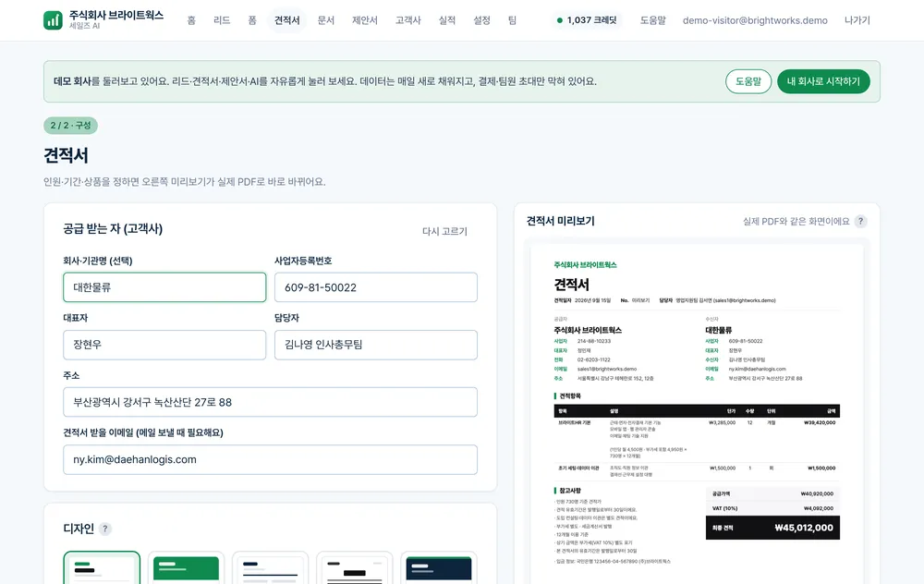Click the 1,037 크레딧 badge
Screen dimensions: 924x584
click(x=587, y=20)
